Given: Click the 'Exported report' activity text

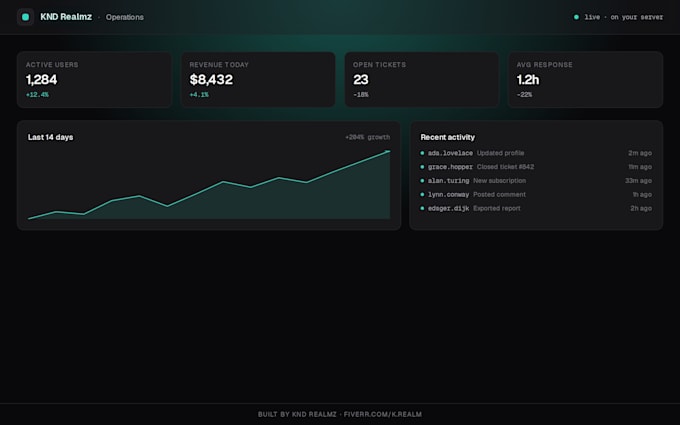Looking at the screenshot, I should click(497, 209).
